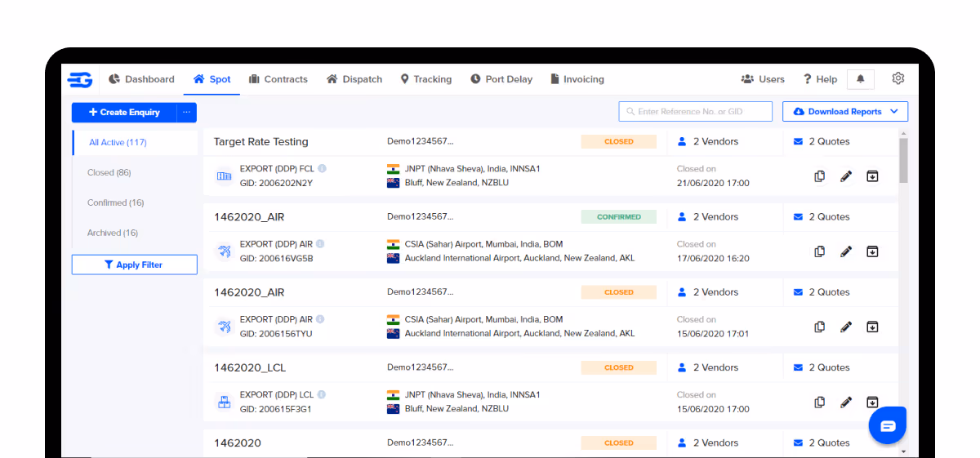
Task: Select the All Active (117) filter
Action: [135, 142]
